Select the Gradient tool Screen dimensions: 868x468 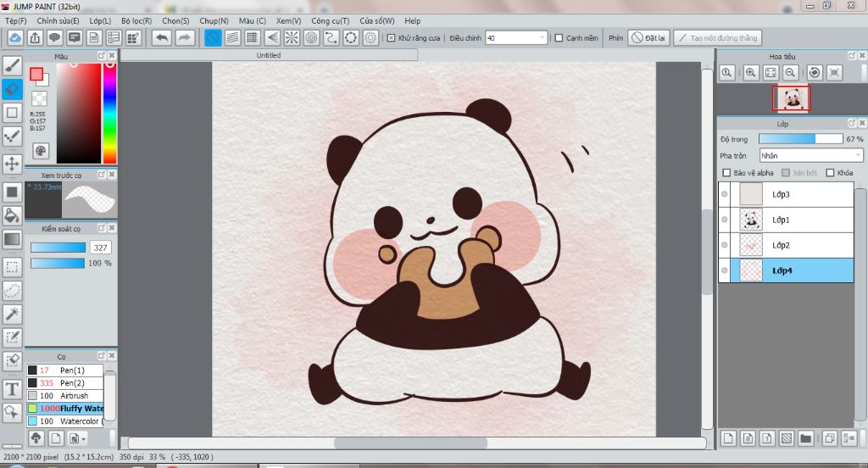click(12, 239)
